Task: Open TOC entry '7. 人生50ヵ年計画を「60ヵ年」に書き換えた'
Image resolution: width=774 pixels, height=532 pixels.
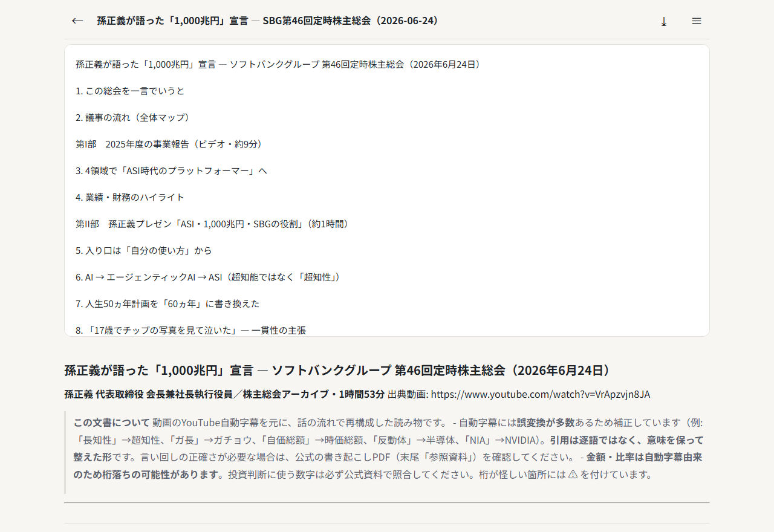Action: coord(167,303)
